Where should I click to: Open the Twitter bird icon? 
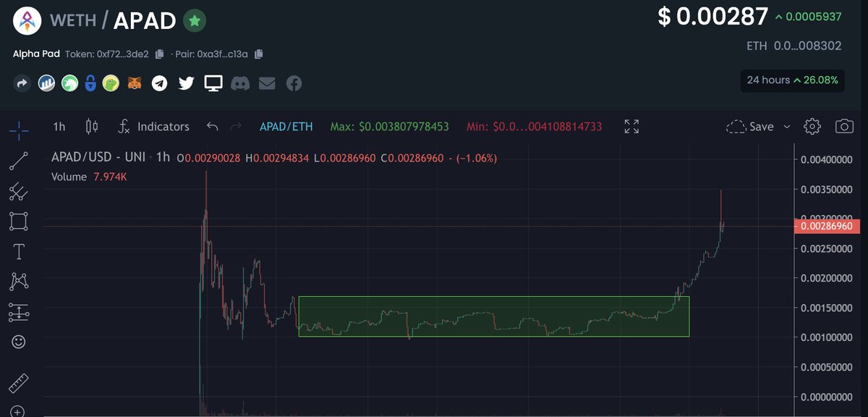[186, 83]
